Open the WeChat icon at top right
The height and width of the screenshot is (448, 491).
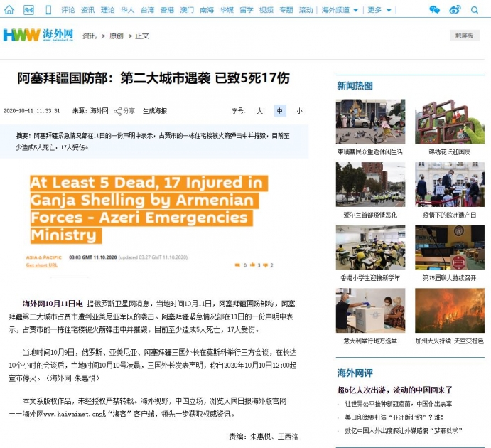point(434,10)
